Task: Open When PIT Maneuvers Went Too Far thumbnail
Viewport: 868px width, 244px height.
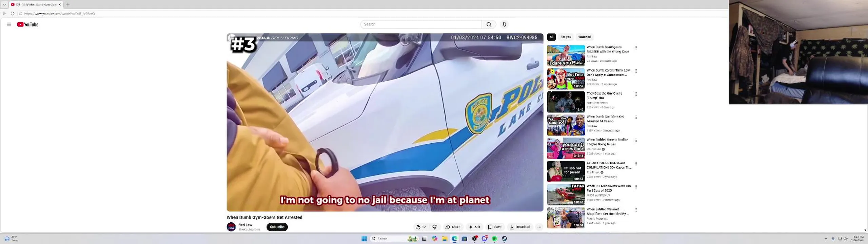Action: [x=566, y=195]
